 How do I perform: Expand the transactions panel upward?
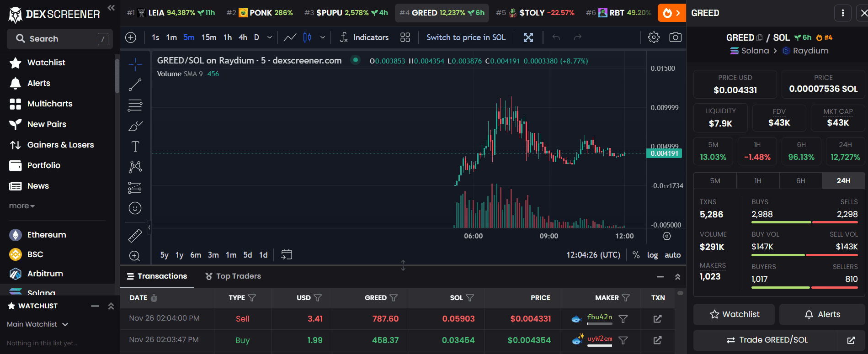pyautogui.click(x=677, y=277)
